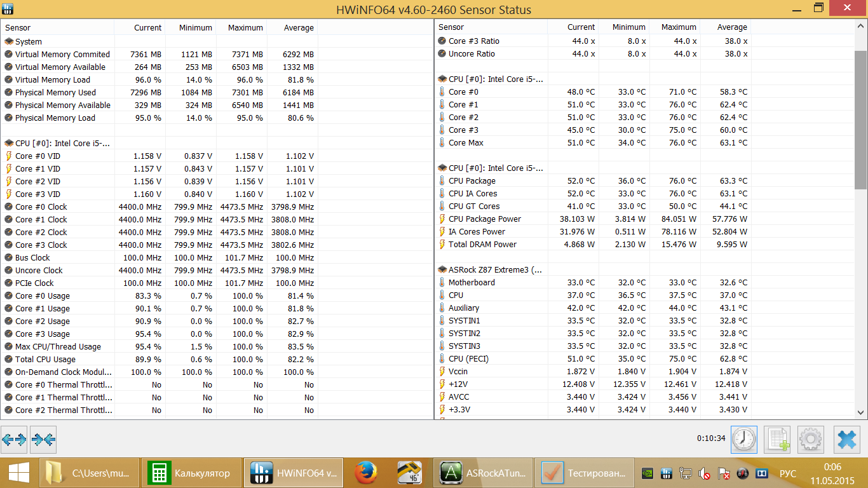Click the lightning icon beside Vccin

(442, 372)
